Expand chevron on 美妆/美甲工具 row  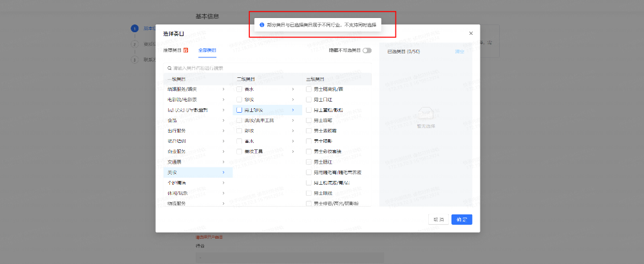tap(293, 120)
